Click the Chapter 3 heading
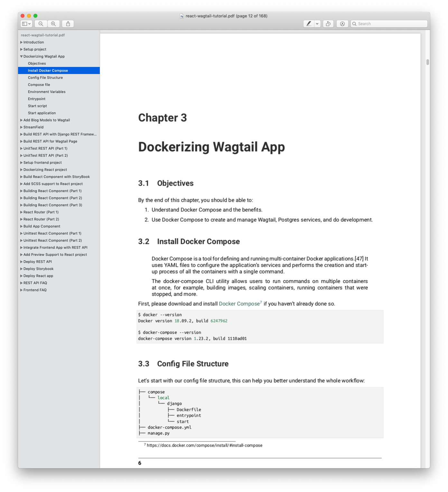The image size is (448, 492). click(x=163, y=118)
